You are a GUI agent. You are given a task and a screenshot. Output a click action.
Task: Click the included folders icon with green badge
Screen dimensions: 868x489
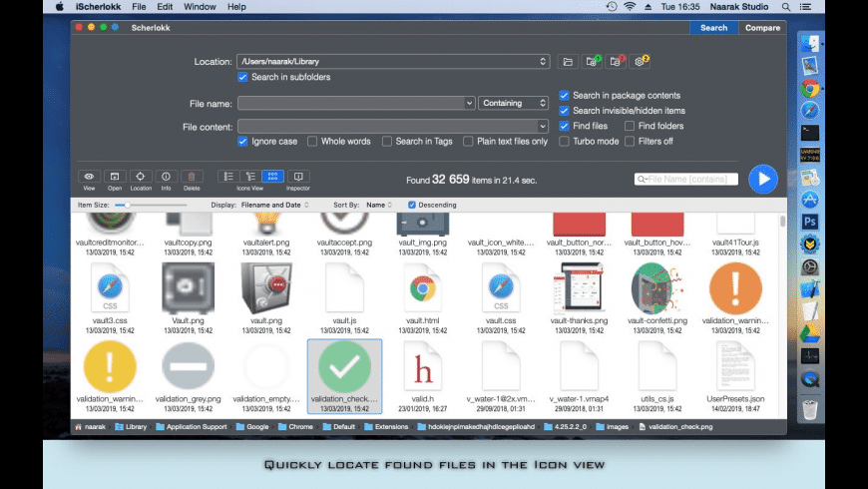(x=592, y=62)
